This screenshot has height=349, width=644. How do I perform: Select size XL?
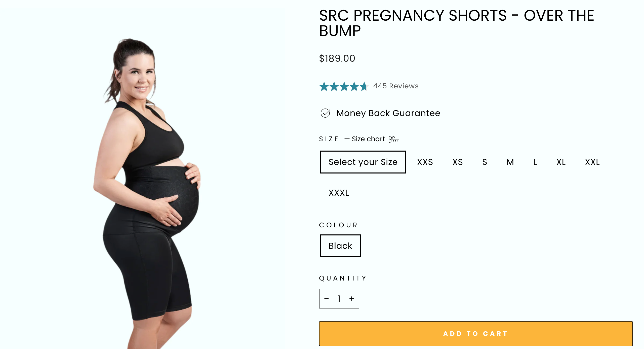coord(561,162)
